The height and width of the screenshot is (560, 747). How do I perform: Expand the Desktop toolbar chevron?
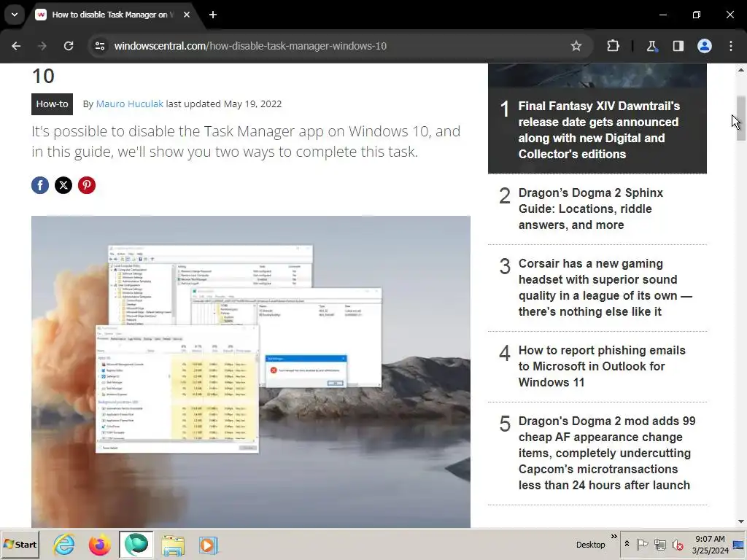(614, 536)
